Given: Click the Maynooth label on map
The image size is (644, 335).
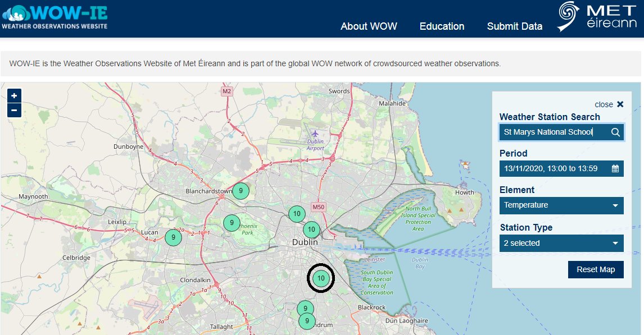Looking at the screenshot, I should pos(33,196).
